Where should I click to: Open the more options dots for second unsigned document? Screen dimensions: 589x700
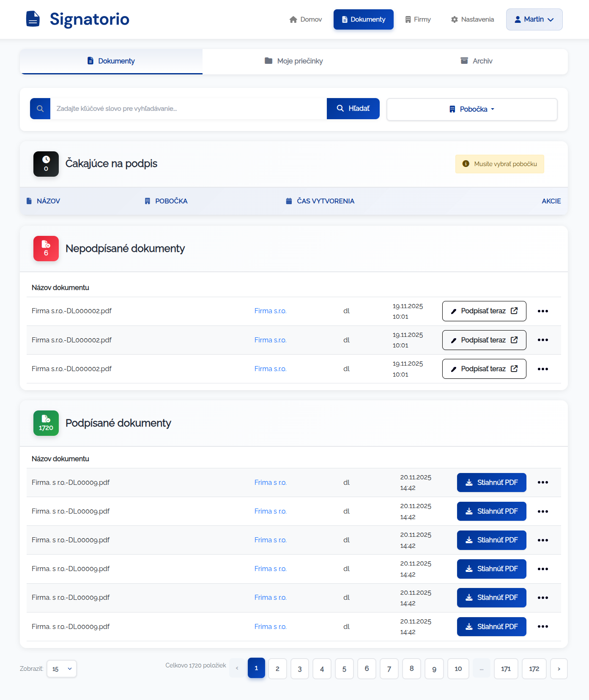pyautogui.click(x=543, y=340)
